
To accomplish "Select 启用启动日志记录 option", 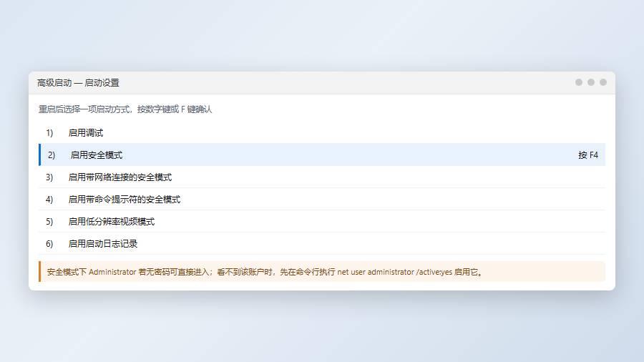I will 321,243.
